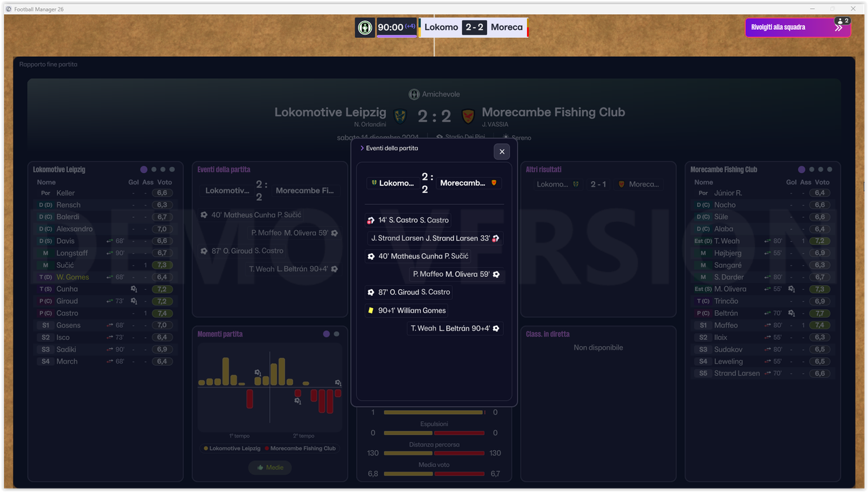Open the Momenti partita panel heading
This screenshot has height=492, width=868.
tap(220, 334)
